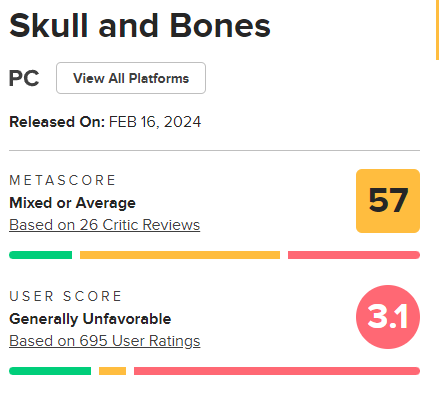Open the Based on 26 Critic Reviews link

(x=104, y=225)
